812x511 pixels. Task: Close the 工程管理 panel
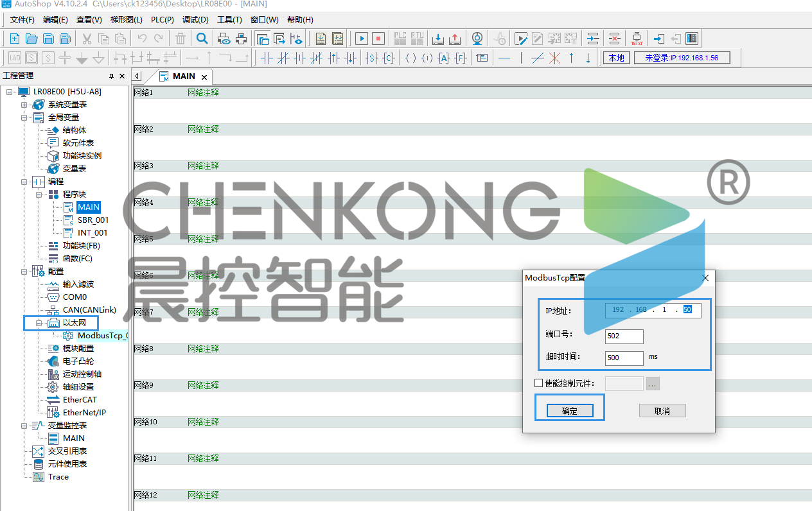122,76
